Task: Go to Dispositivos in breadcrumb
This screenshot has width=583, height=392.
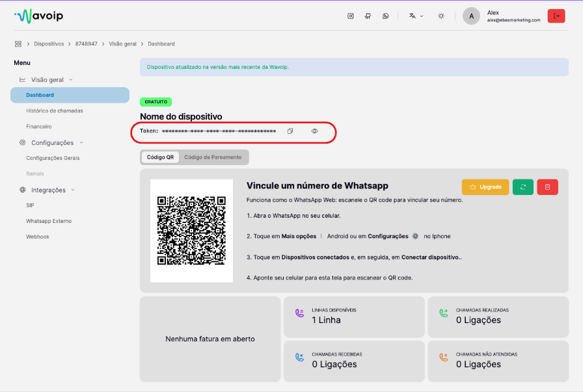Action: point(49,44)
